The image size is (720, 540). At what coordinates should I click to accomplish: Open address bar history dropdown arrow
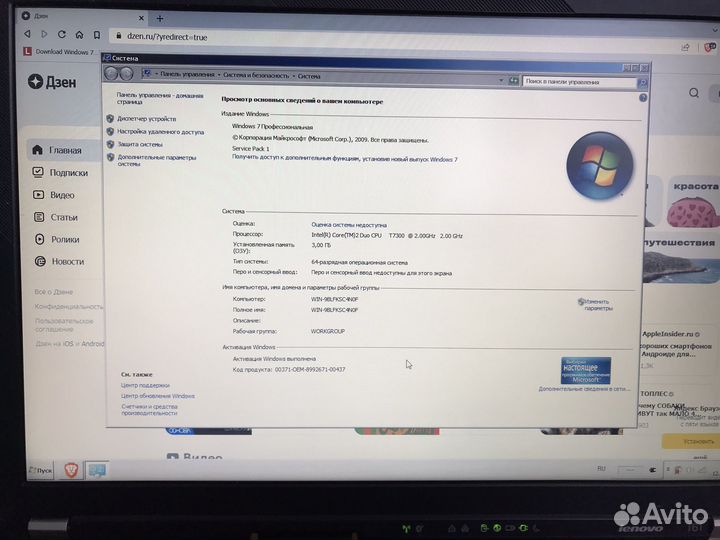501,80
